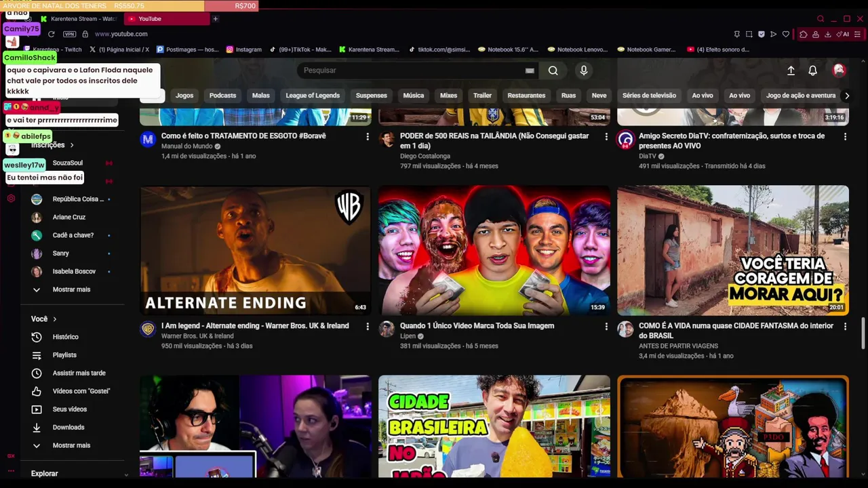Open Vídeos com "Gostei" in the sidebar

[x=81, y=391]
